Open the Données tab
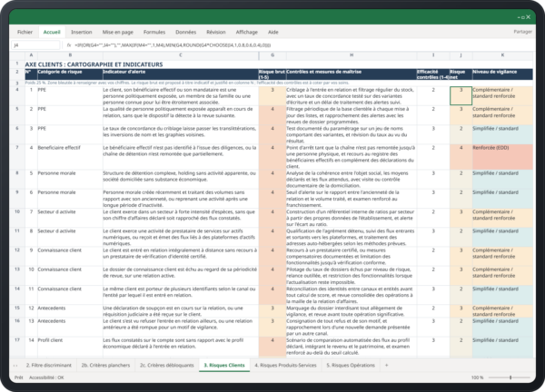Viewport: 545px width, 392px height. coord(185,32)
